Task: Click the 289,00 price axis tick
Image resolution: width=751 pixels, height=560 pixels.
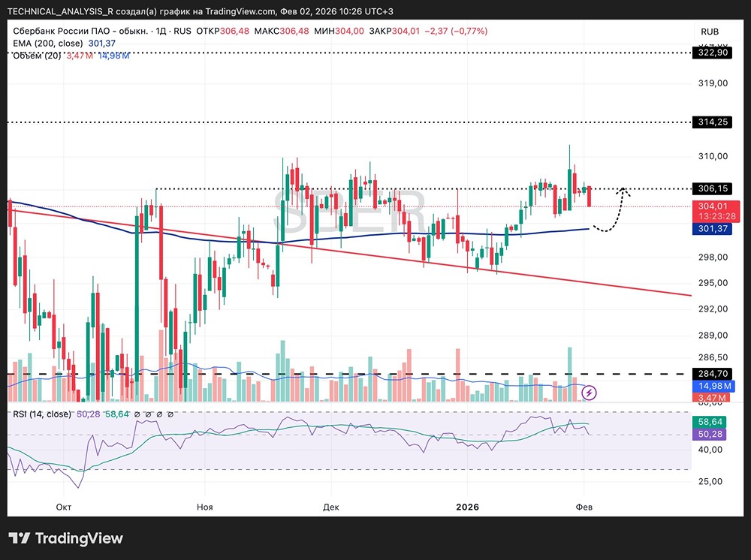Action: point(713,336)
